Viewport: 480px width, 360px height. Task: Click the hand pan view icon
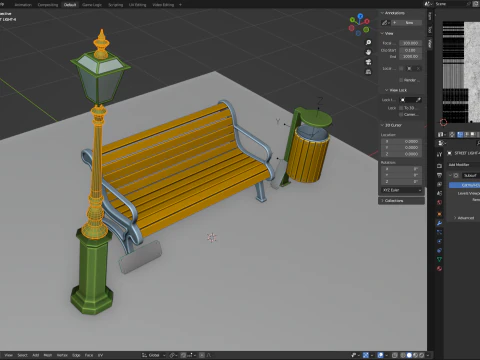click(368, 52)
